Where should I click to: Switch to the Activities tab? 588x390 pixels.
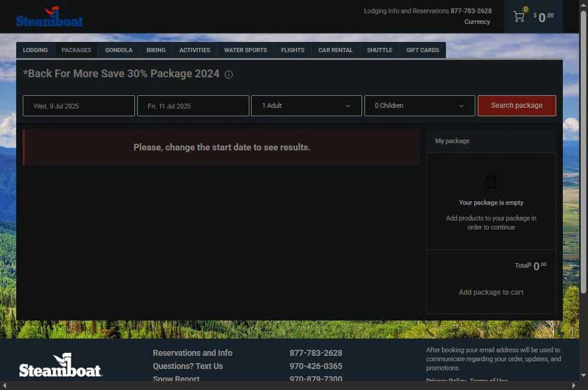[x=195, y=50]
